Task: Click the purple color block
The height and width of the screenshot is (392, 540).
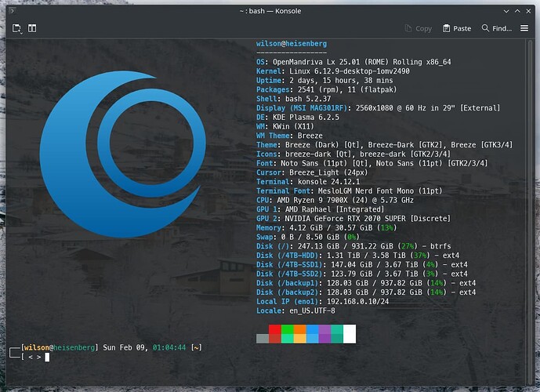Action: click(324, 334)
